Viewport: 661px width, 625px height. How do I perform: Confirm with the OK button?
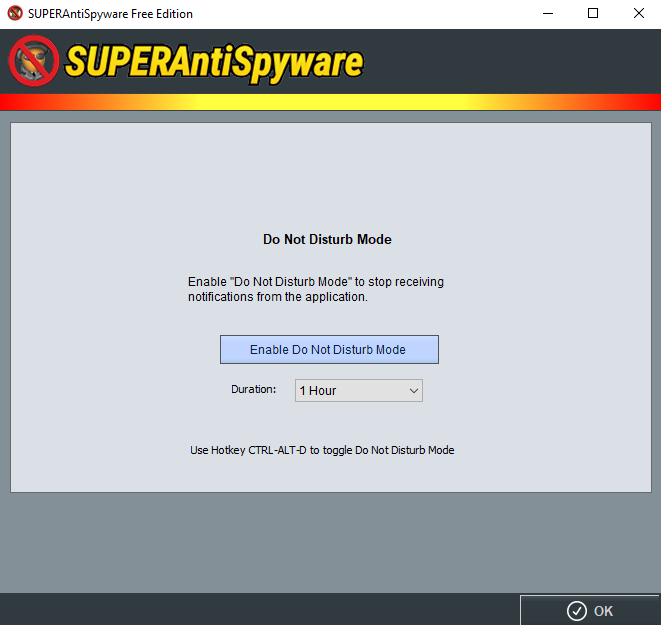(590, 610)
